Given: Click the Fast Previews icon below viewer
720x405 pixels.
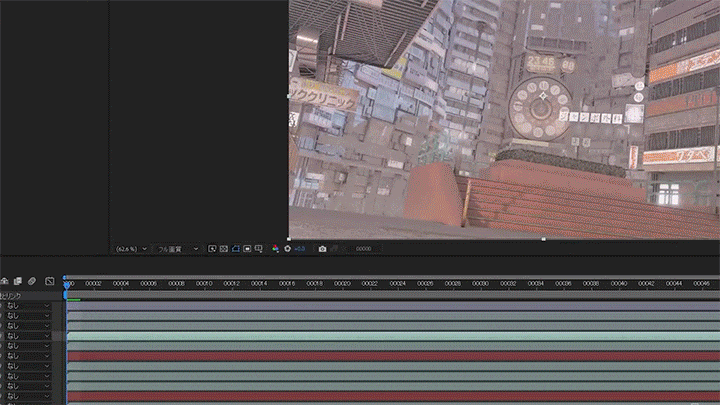Looking at the screenshot, I should coord(212,248).
